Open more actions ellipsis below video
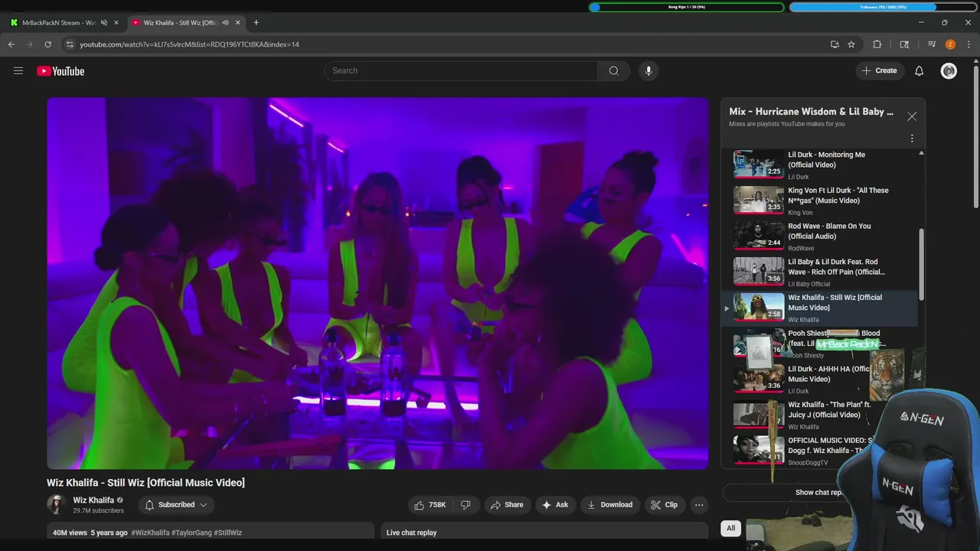The height and width of the screenshot is (551, 980). point(699,505)
